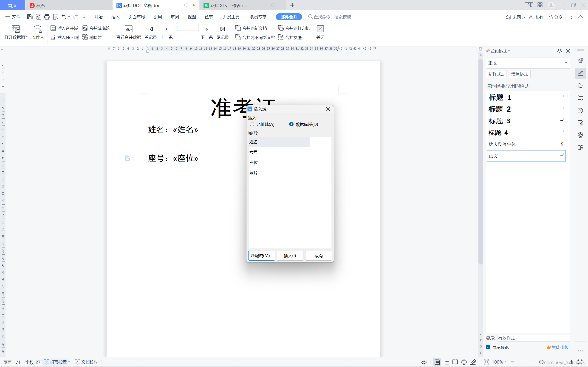This screenshot has width=588, height=367.
Task: Open the 新建 XLS 工作表.xls tab
Action: pyautogui.click(x=228, y=5)
